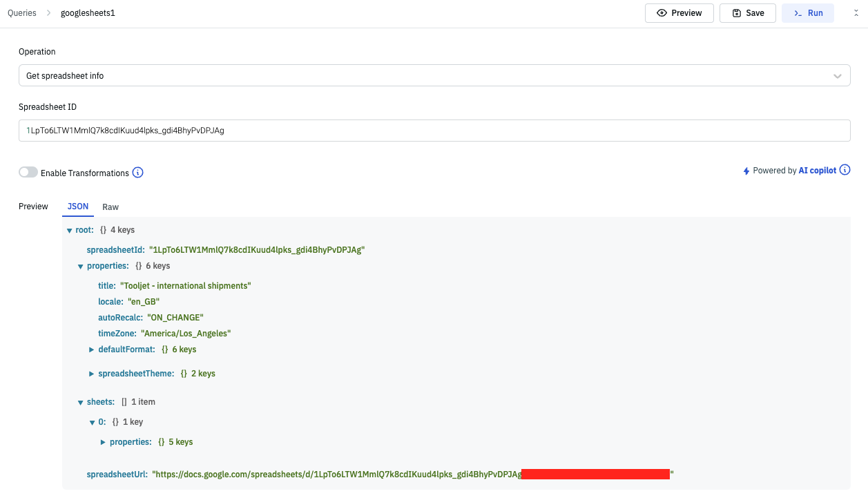The image size is (868, 498).
Task: Click the Save button
Action: (x=747, y=13)
